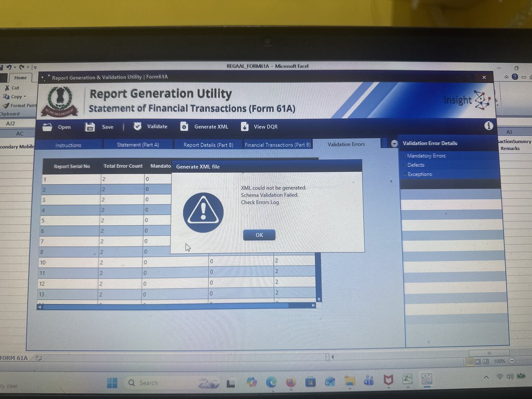Click the Excel Help question mark icon

pos(515,77)
